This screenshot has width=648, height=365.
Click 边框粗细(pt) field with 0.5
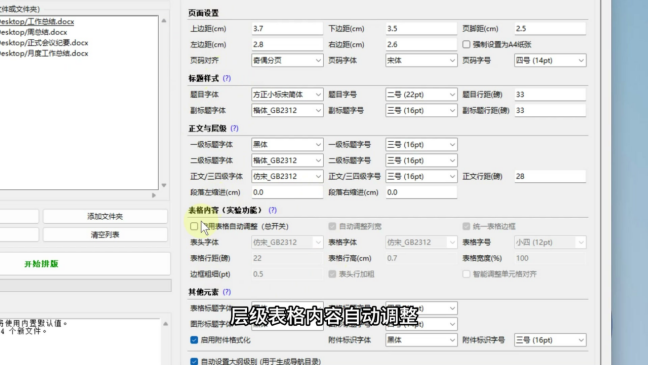click(x=287, y=274)
